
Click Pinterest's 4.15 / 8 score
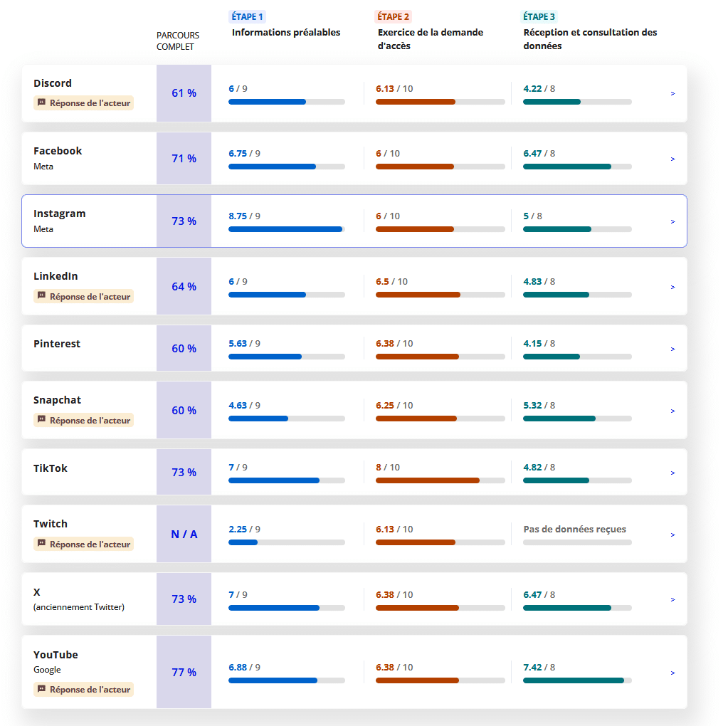(x=539, y=344)
